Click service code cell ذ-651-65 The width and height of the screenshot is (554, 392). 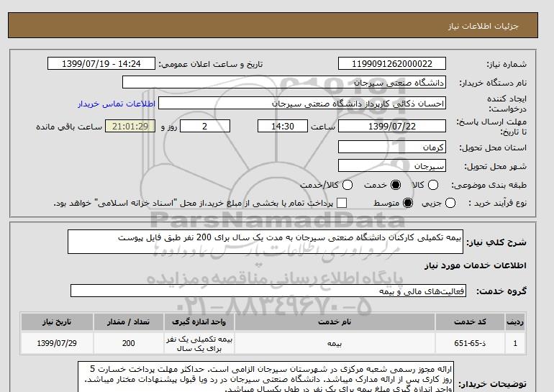(x=470, y=343)
